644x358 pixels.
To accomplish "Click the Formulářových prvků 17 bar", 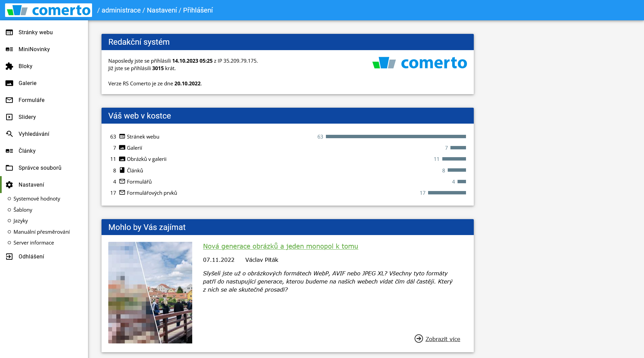I will (x=447, y=193).
